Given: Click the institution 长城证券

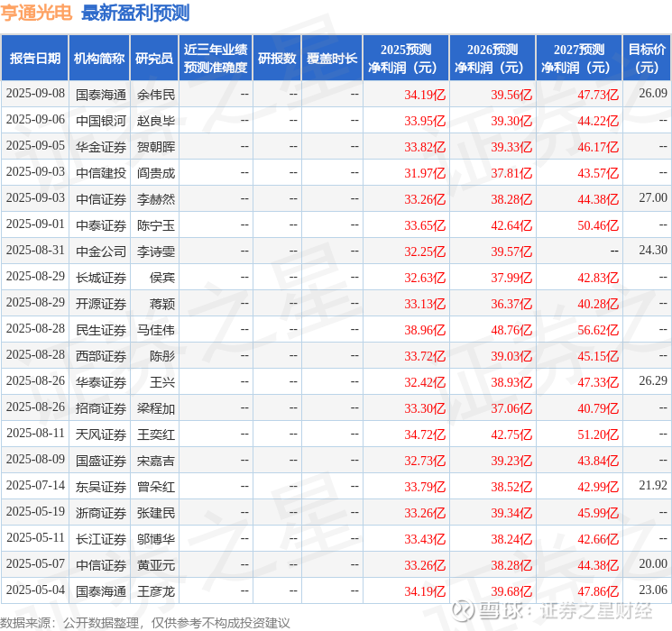Looking at the screenshot, I should (101, 277).
